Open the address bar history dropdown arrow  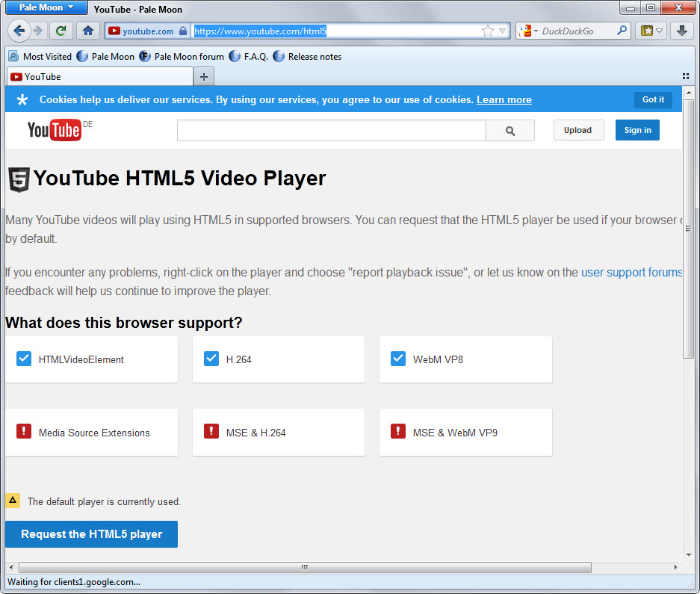click(x=503, y=31)
